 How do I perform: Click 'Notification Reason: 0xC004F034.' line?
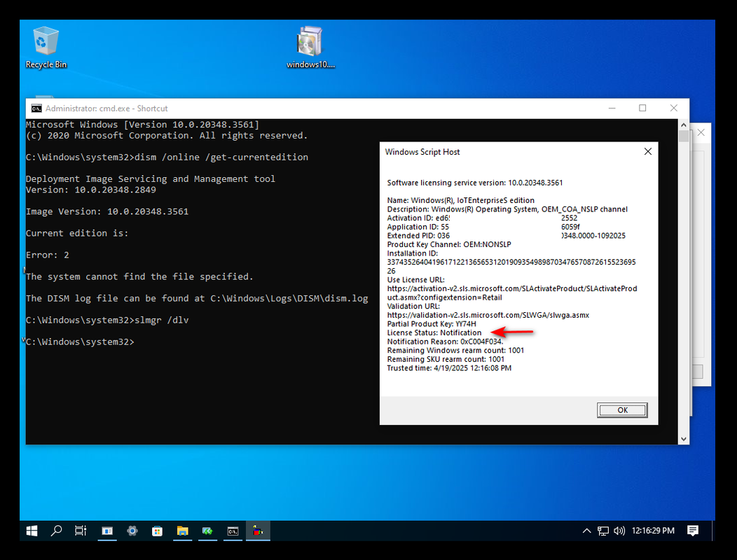tap(445, 342)
